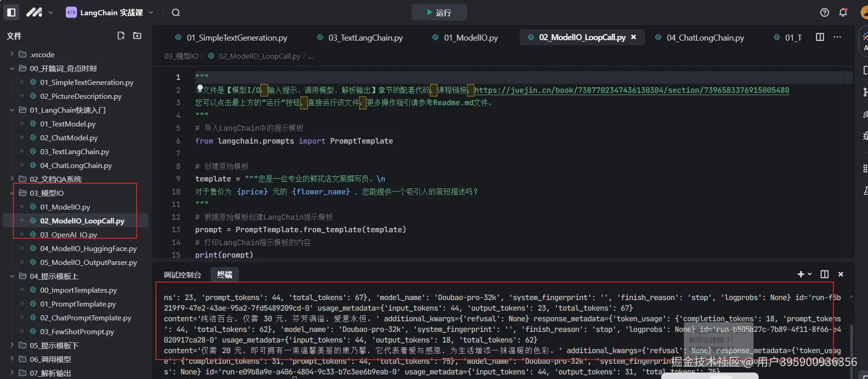Switch to 01_SimpleTextGeneration.py editor tab
The image size is (868, 379).
pos(231,37)
